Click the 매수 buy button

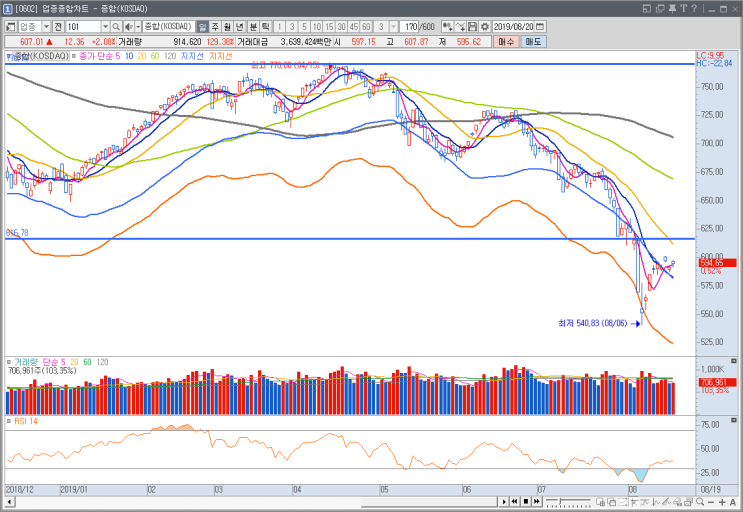click(x=506, y=42)
